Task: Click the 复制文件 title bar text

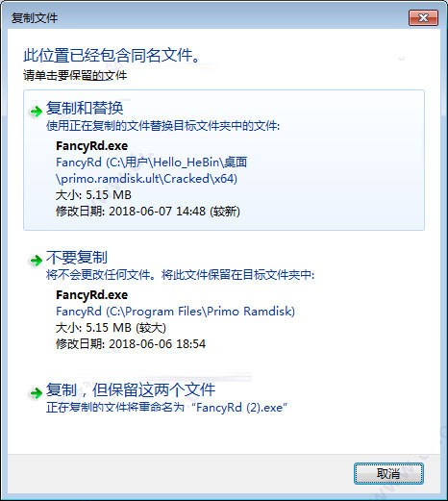Action: click(x=35, y=18)
